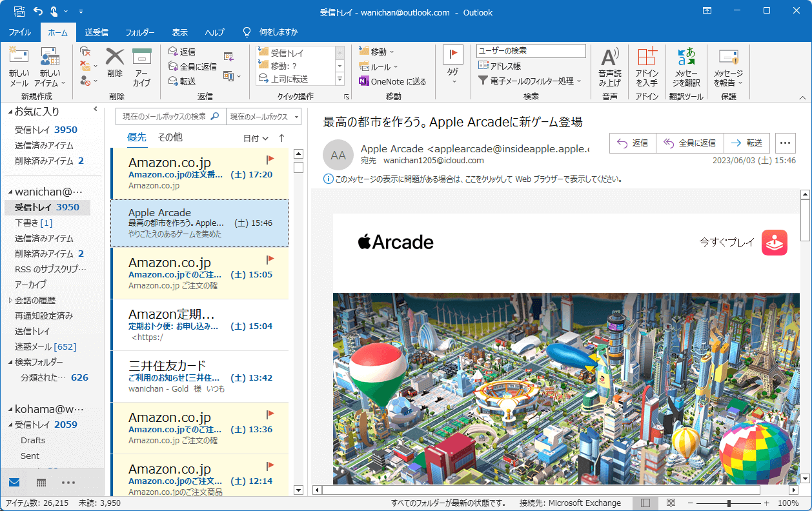Click the send/receive all folders quick access icon
812x511 pixels.
pyautogui.click(x=19, y=12)
